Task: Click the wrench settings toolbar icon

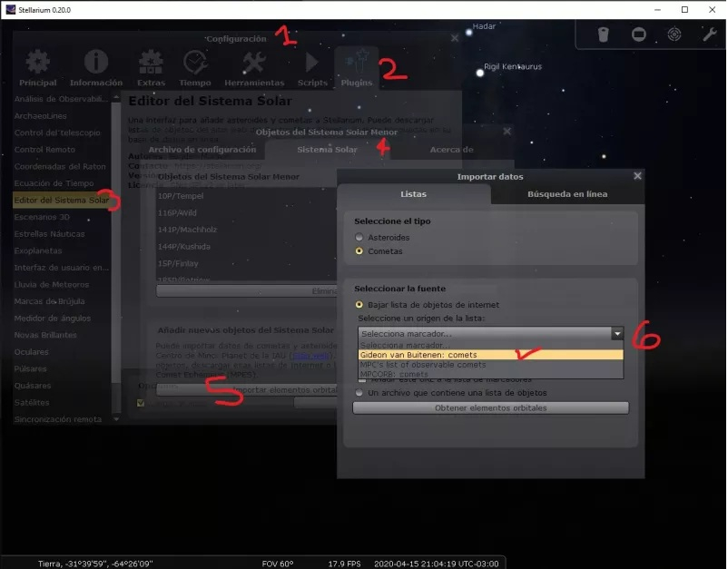Action: [x=710, y=34]
